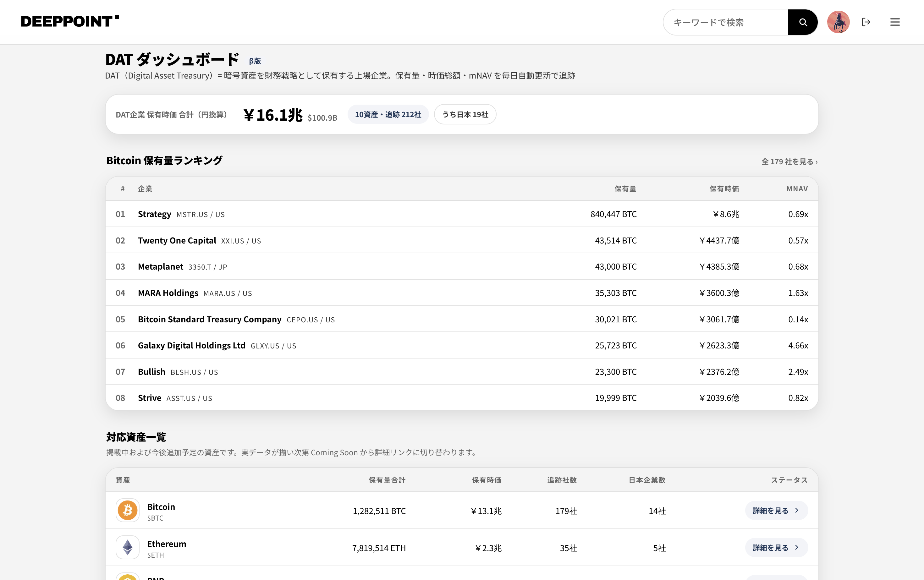924x580 pixels.
Task: Click the 14社 Japanese companies count
Action: click(657, 511)
